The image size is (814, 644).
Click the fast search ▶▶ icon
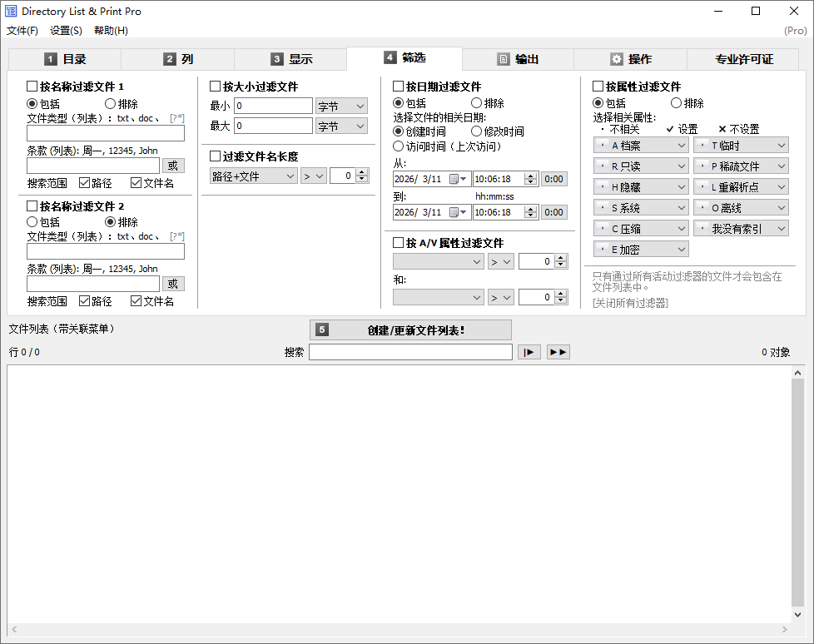click(558, 351)
